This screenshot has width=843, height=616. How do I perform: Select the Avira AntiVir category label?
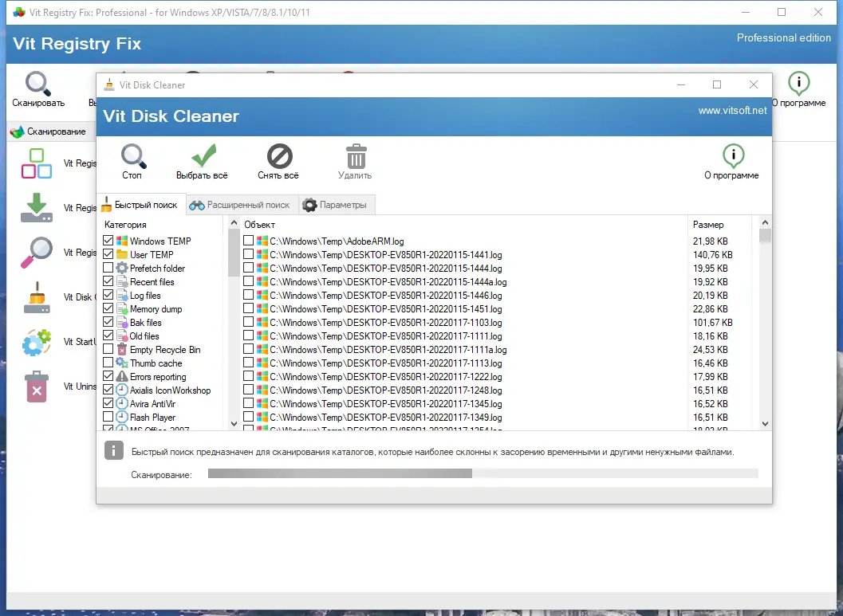pyautogui.click(x=152, y=404)
